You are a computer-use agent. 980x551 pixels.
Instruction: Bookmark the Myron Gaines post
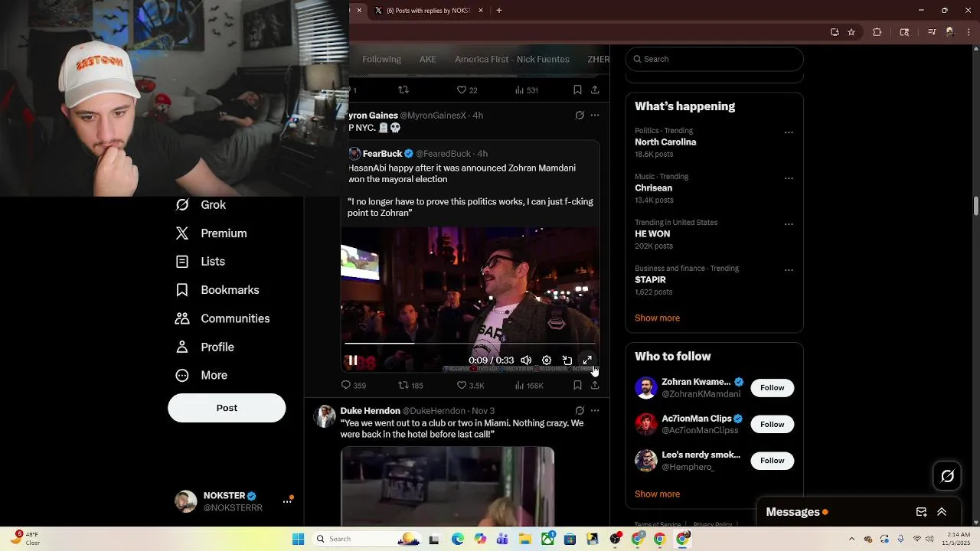(577, 386)
